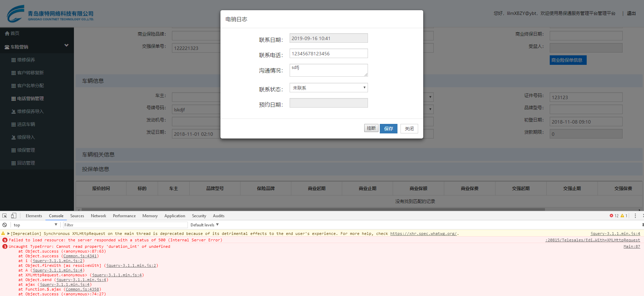Image resolution: width=644 pixels, height=296 pixels.
Task: Select the grid icon next to 续保管理
Action: [x=14, y=150]
